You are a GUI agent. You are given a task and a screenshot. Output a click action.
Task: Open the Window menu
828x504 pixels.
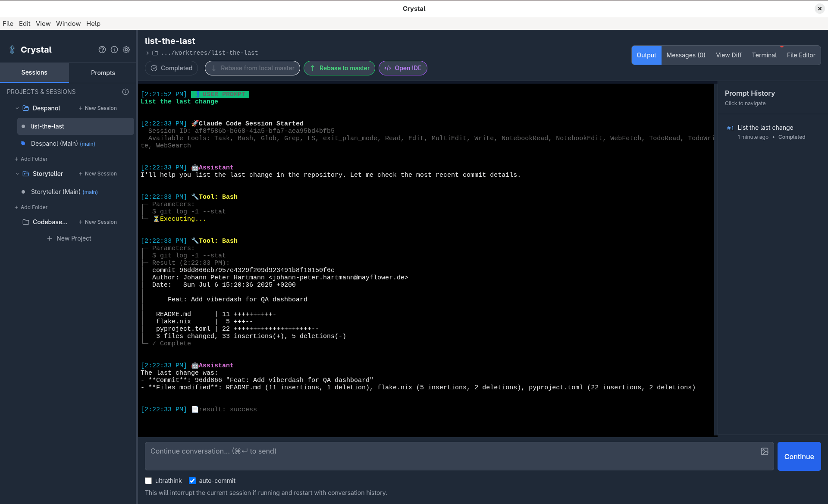68,24
